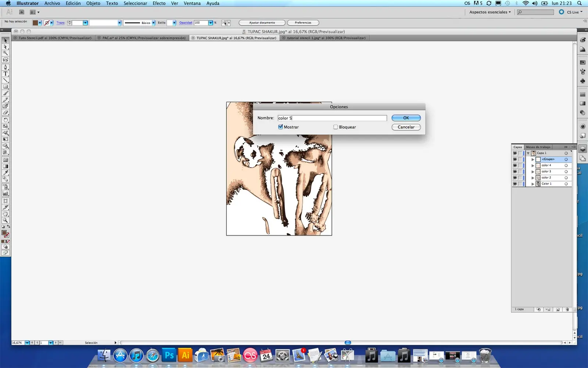Create new layer in Capas panel
Viewport: 588px width, 368px height.
pos(557,309)
